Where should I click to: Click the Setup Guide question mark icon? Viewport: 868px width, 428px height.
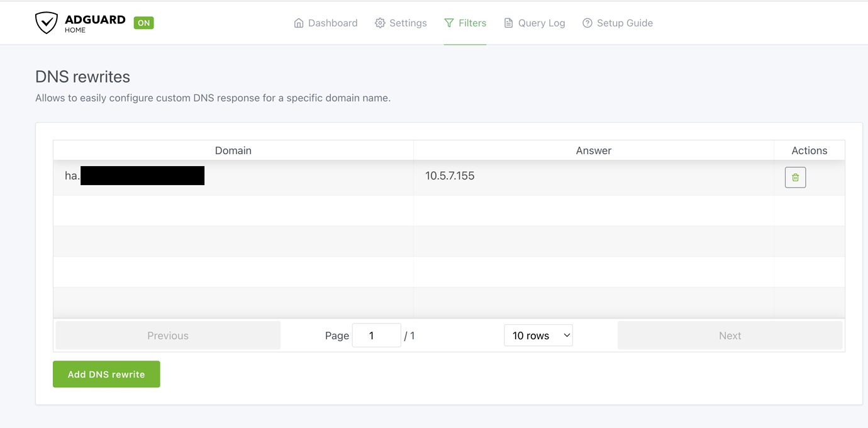pos(587,23)
